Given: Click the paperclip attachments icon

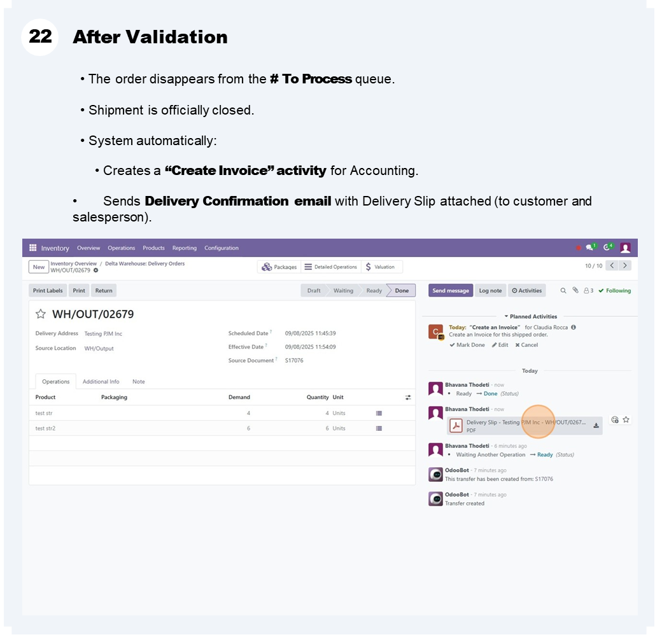Looking at the screenshot, I should [x=575, y=291].
